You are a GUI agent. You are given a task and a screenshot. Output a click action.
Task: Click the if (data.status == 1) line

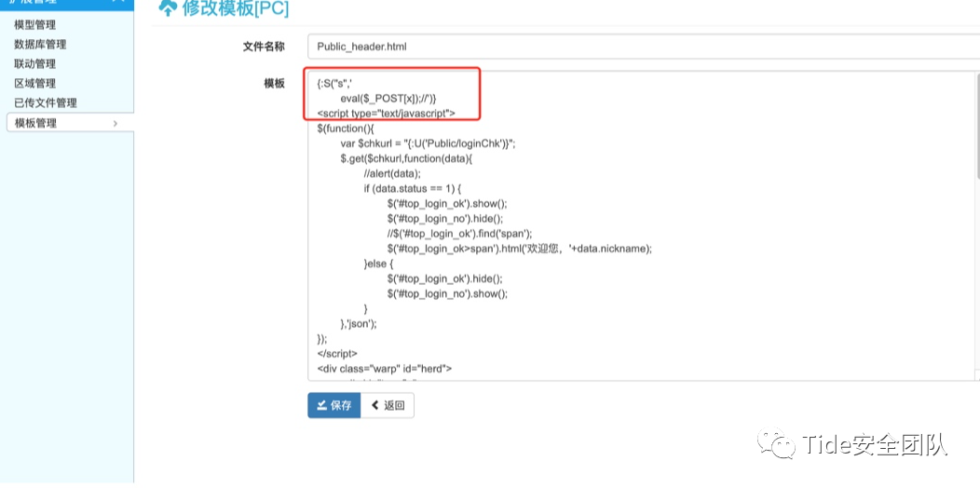(412, 188)
